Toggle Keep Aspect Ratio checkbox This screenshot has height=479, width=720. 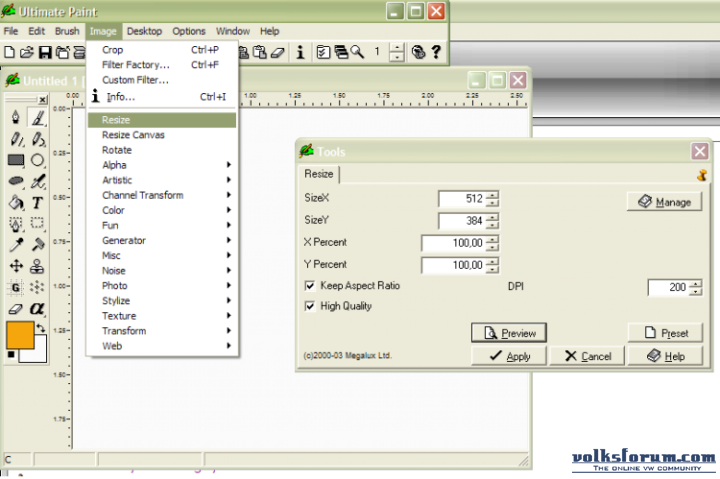click(x=310, y=286)
